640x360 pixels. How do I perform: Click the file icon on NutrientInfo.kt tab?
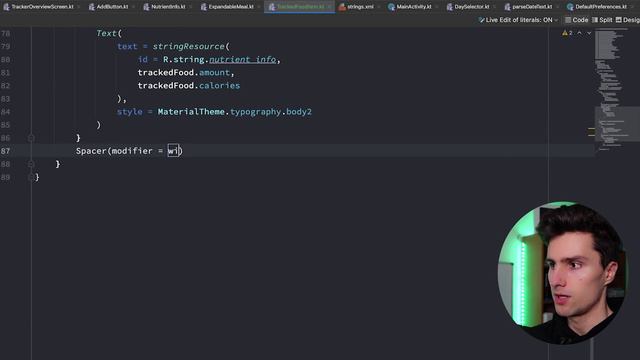tap(147, 7)
